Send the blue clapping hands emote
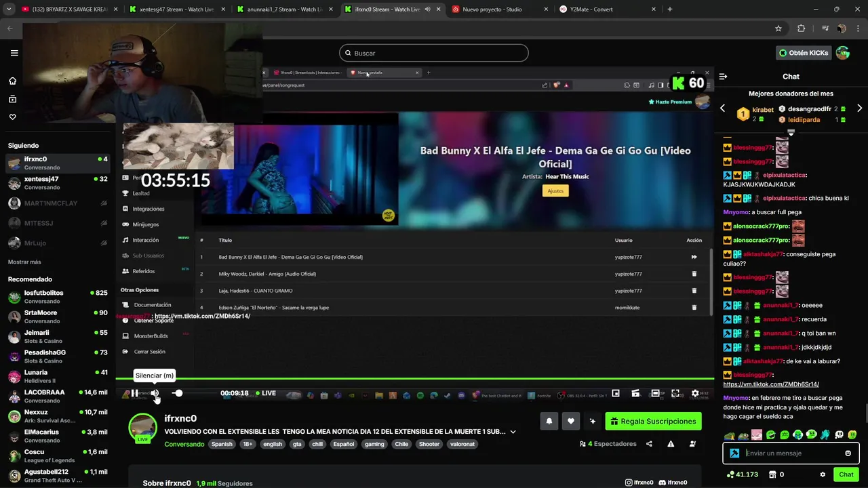This screenshot has height=488, width=868. click(x=825, y=435)
